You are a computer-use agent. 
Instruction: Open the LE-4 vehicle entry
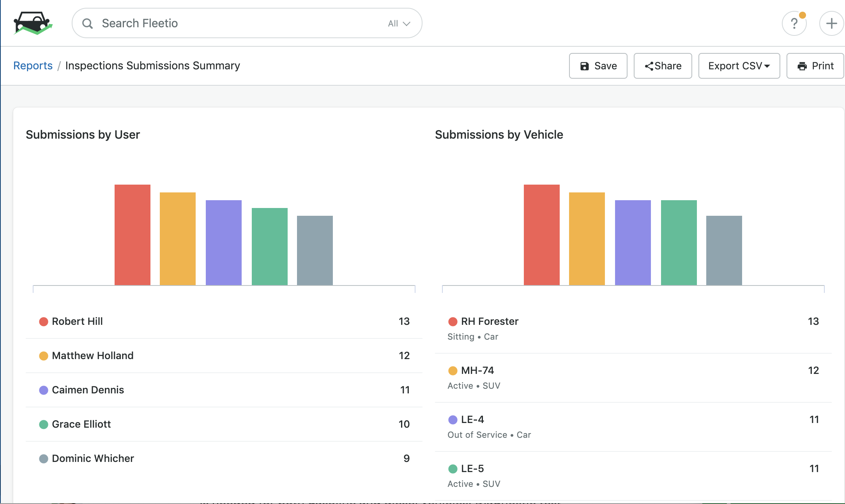coord(472,419)
